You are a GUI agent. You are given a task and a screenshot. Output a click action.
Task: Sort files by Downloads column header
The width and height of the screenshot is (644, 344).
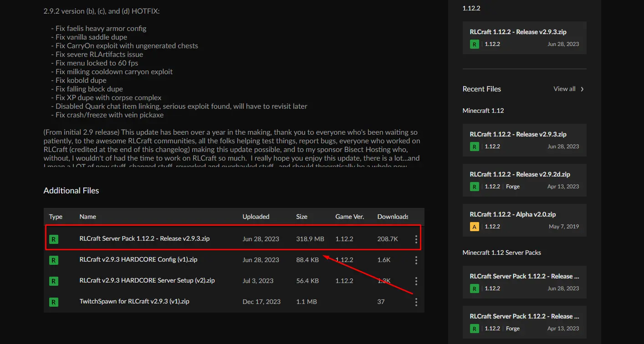(x=393, y=217)
